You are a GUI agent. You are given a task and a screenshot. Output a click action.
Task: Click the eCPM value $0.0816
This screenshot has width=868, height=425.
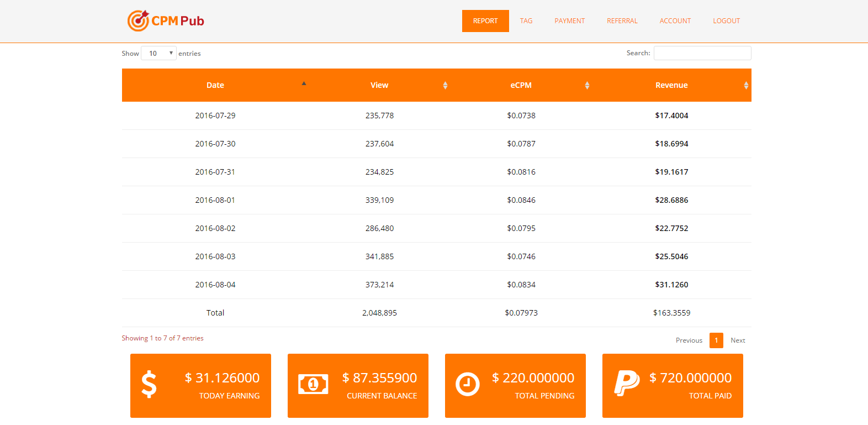click(521, 172)
